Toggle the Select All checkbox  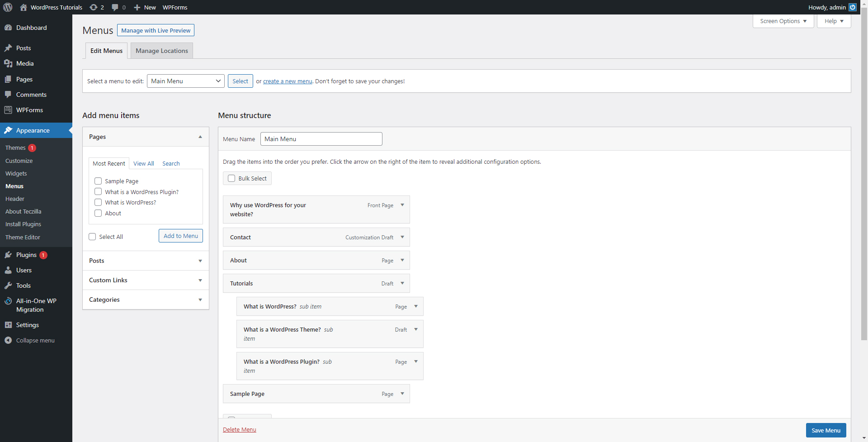tap(92, 237)
